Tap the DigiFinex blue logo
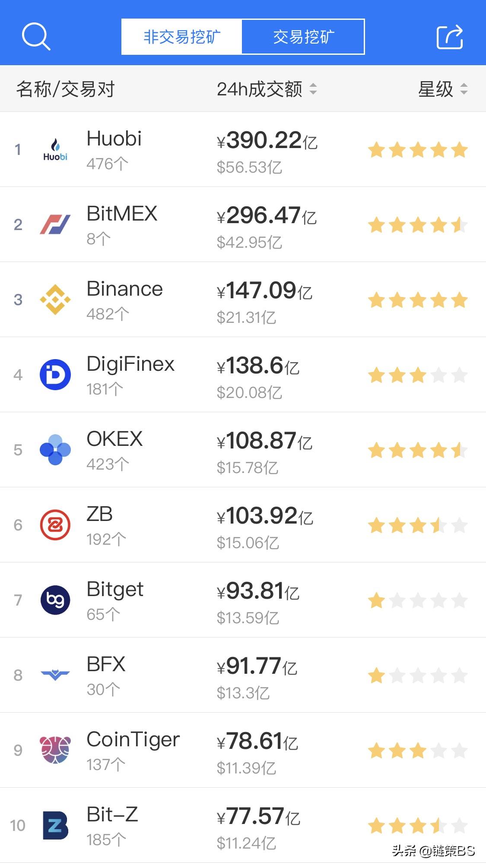 tap(55, 375)
